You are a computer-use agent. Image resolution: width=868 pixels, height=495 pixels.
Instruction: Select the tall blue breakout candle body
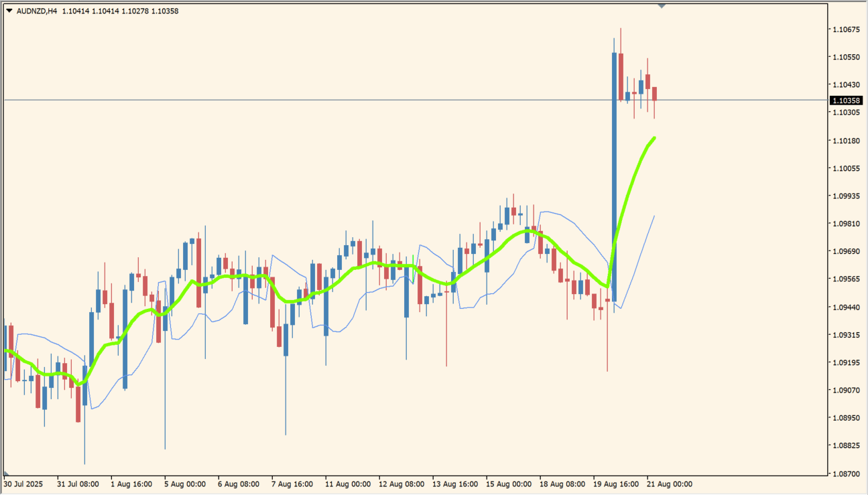point(614,177)
